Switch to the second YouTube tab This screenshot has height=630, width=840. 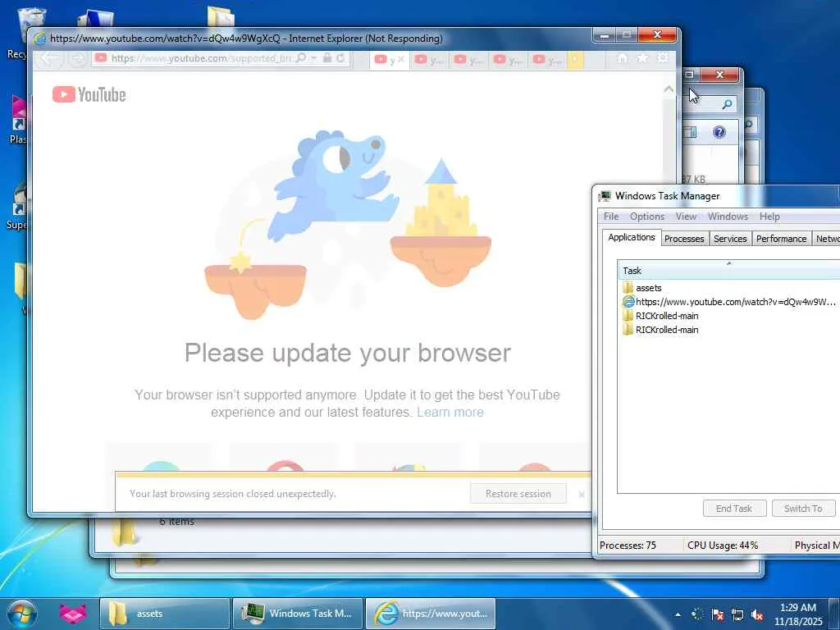click(x=428, y=60)
